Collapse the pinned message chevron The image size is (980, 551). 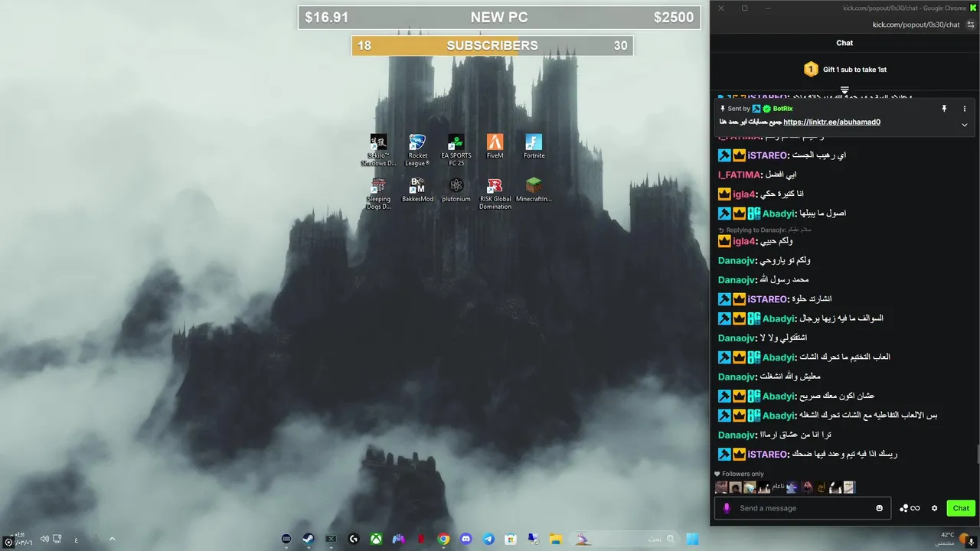(x=965, y=125)
